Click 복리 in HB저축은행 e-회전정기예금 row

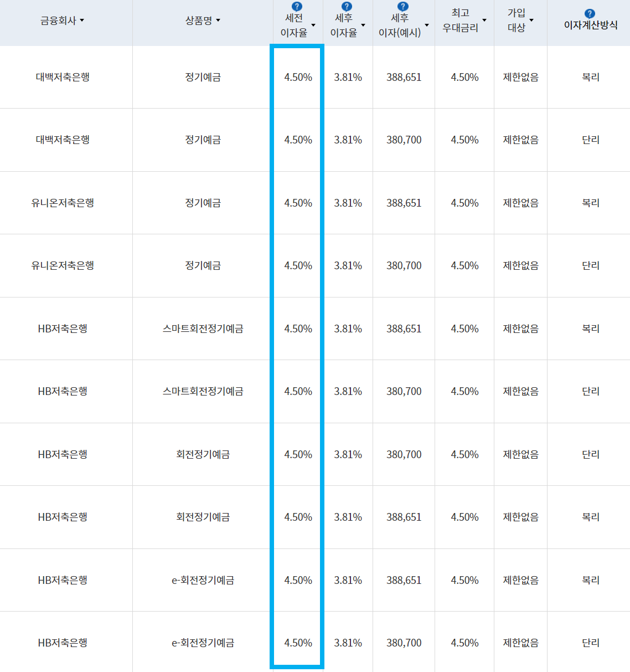click(591, 580)
